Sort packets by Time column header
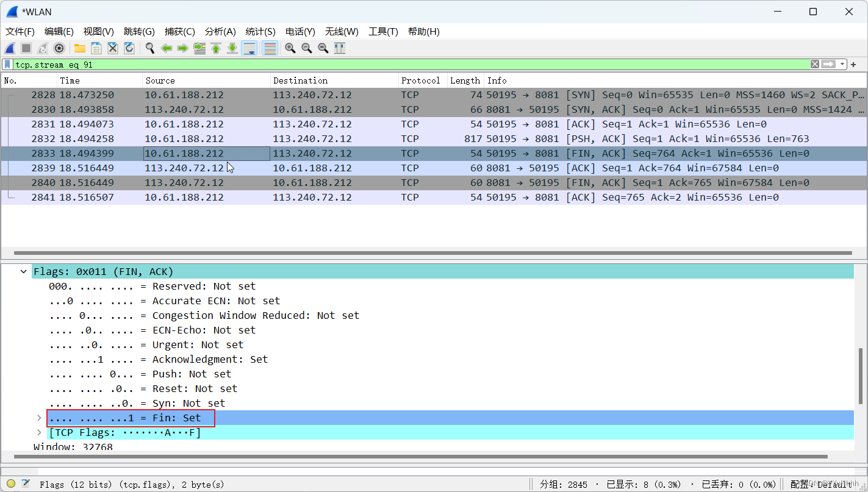The image size is (868, 492). tap(100, 80)
